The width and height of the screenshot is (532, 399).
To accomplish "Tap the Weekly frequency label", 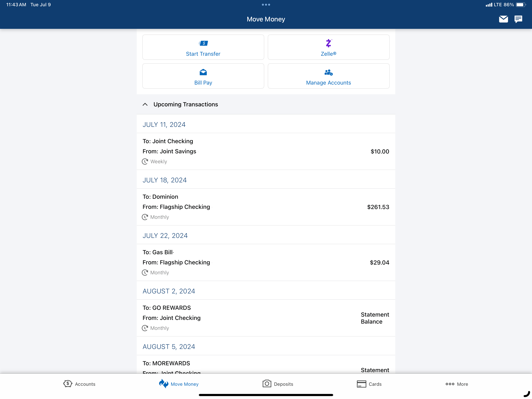I will point(159,162).
